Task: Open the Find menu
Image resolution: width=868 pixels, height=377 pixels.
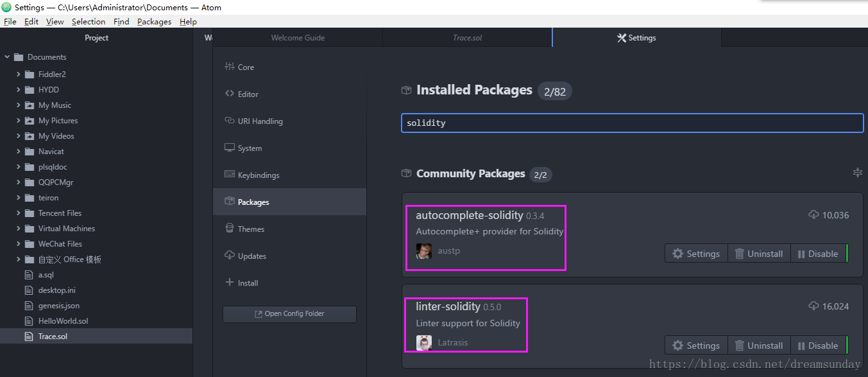Action: (121, 21)
